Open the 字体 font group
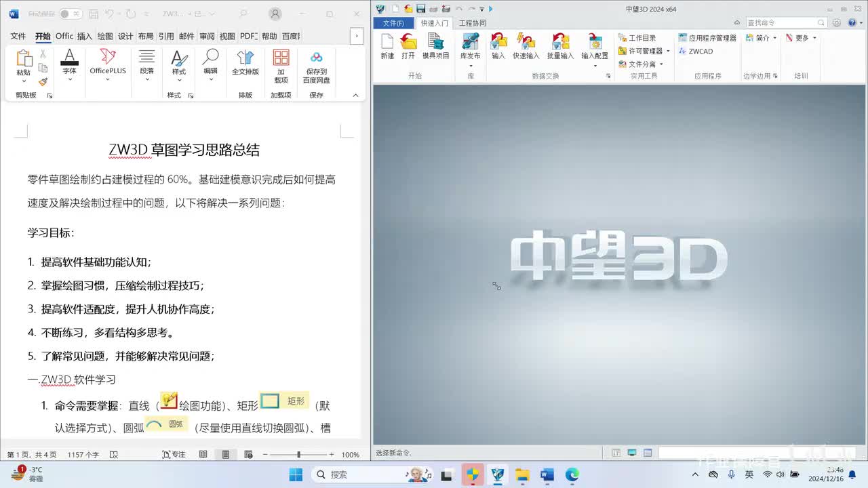Image resolution: width=868 pixels, height=488 pixels. [x=69, y=66]
